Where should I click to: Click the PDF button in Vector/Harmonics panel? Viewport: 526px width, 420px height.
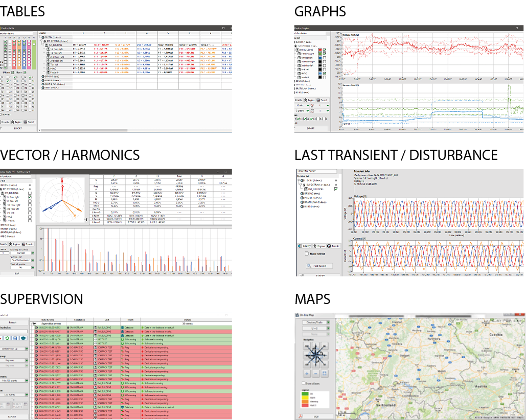pos(17,273)
